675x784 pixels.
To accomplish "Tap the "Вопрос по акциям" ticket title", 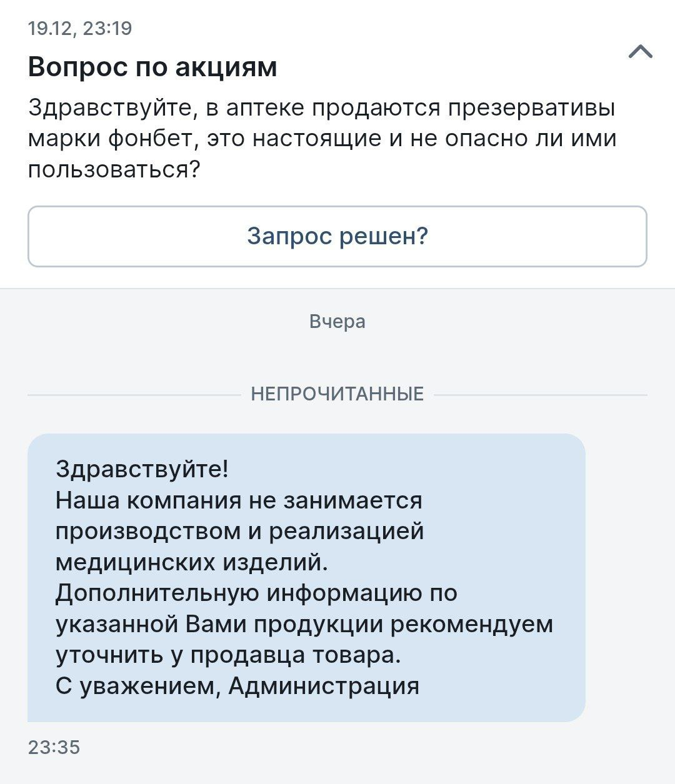I will [152, 67].
